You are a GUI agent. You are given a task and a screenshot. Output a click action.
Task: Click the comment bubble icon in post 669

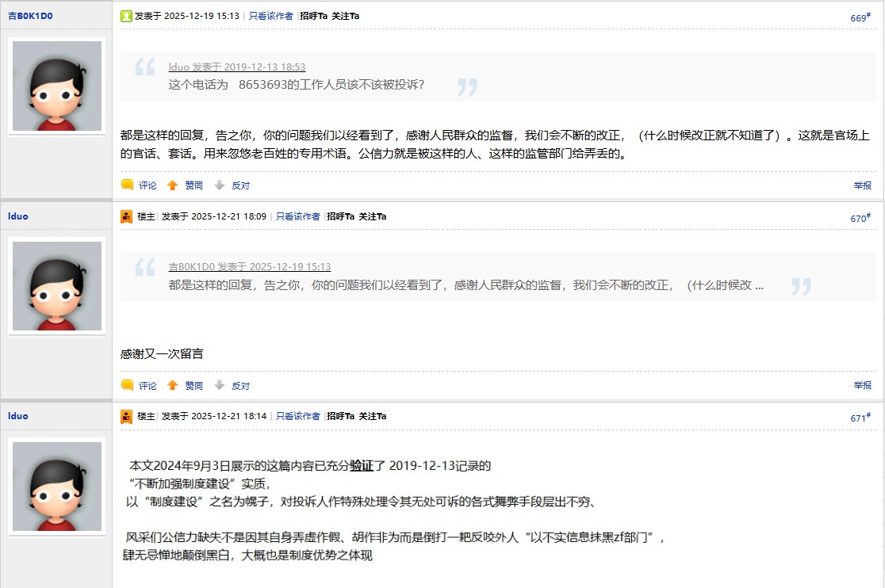127,185
